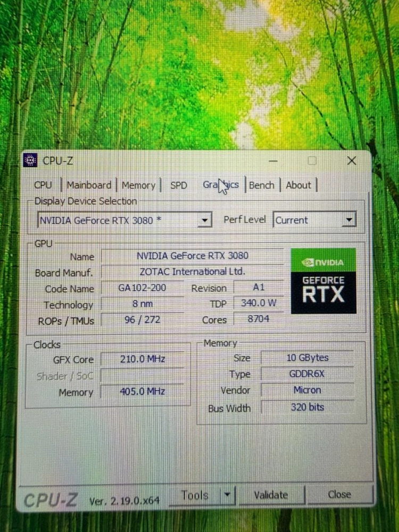Click the 320 bits bus width value
This screenshot has width=399, height=532.
click(x=307, y=407)
